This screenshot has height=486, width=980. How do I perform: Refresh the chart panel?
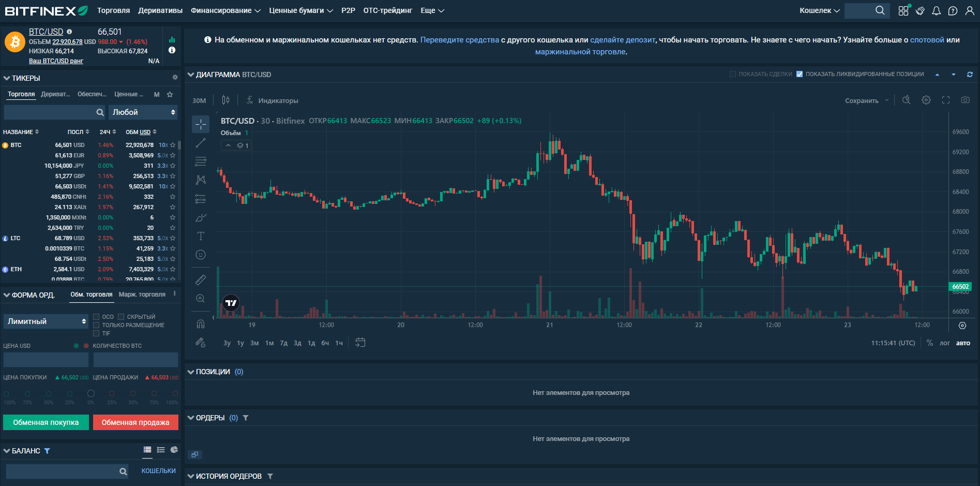(x=970, y=75)
